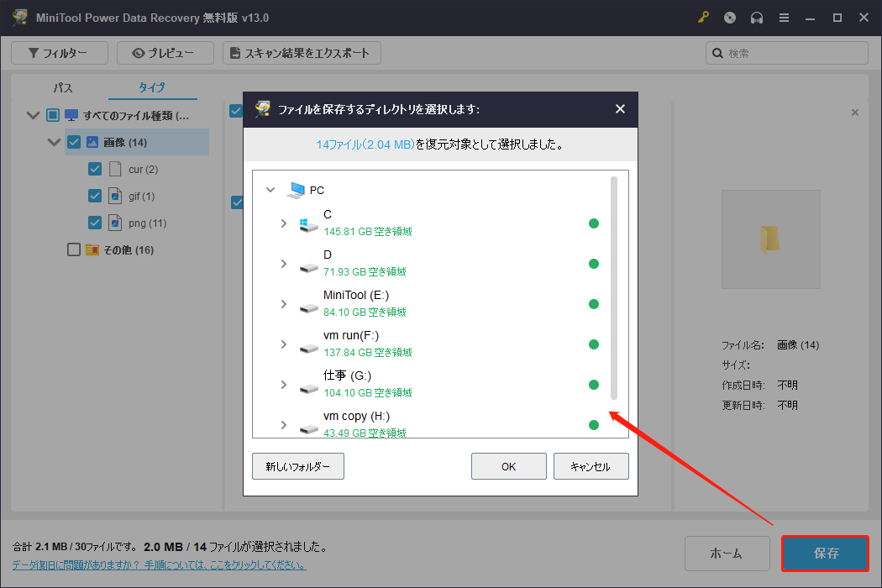The image size is (882, 588).
Task: Click the drive icon for vm run(F:)
Action: 309,349
